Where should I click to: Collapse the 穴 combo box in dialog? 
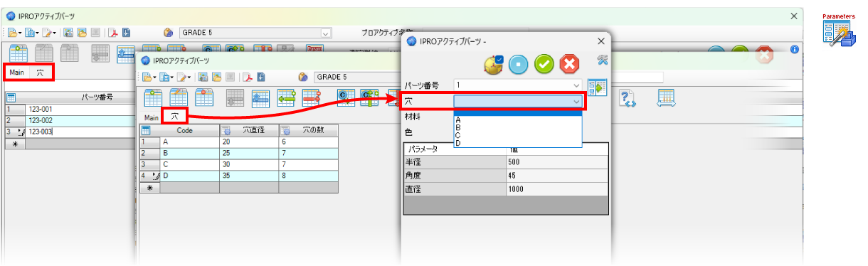point(576,102)
